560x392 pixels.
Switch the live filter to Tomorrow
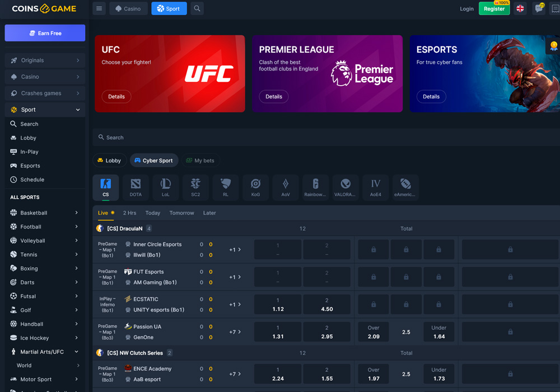pos(183,213)
